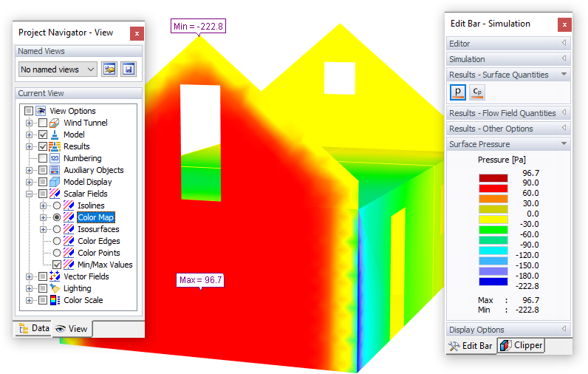Click the Numbering 123 icon

point(55,158)
